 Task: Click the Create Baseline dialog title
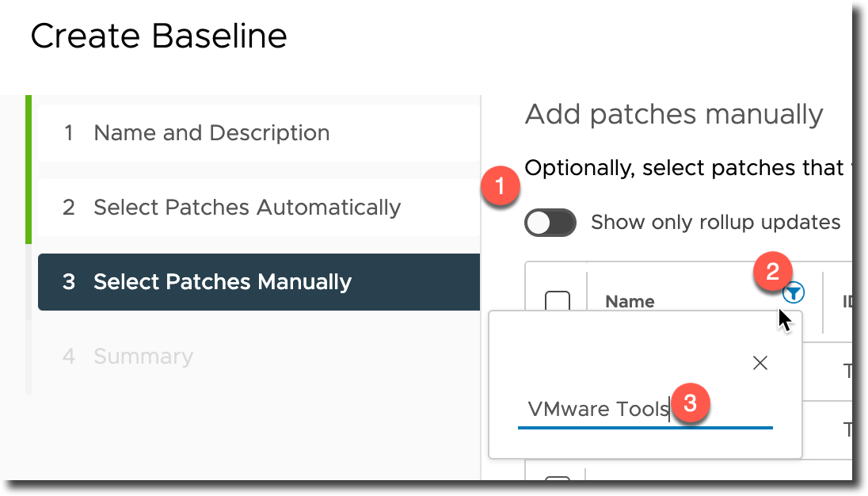[159, 36]
